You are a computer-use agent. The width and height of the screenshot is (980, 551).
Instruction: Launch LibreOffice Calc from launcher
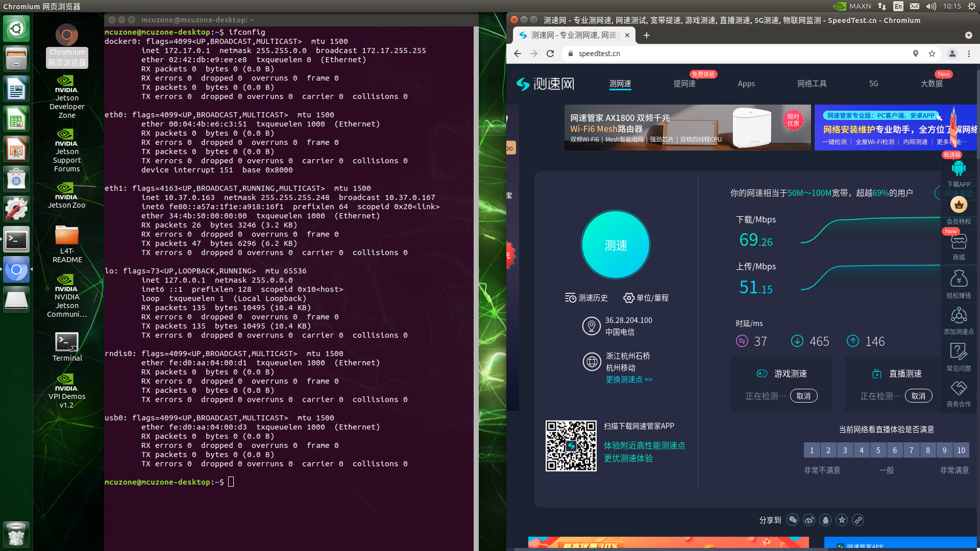(x=16, y=119)
